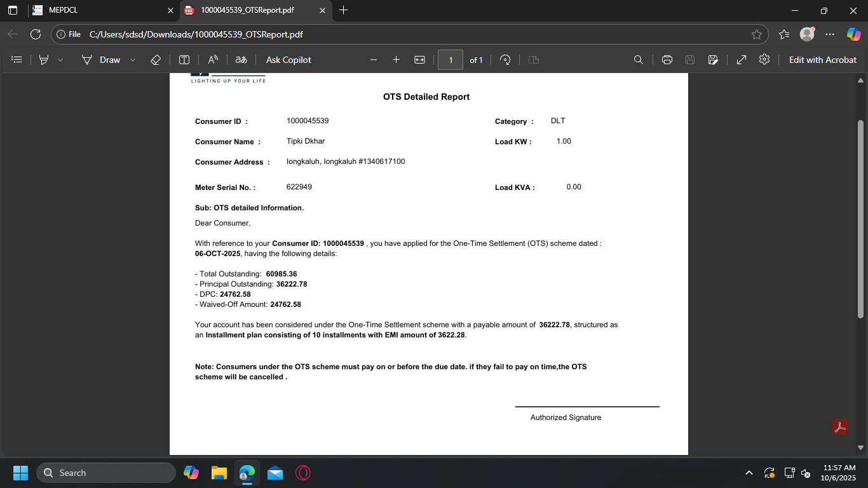Viewport: 868px width, 488px height.
Task: Open the Windows Start menu
Action: (20, 473)
